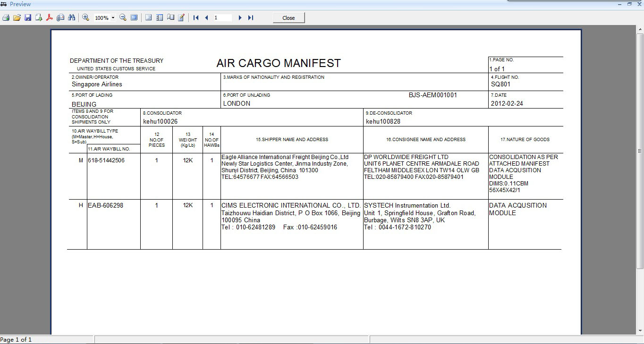This screenshot has height=344, width=644.
Task: Jump to the last page
Action: tap(251, 17)
